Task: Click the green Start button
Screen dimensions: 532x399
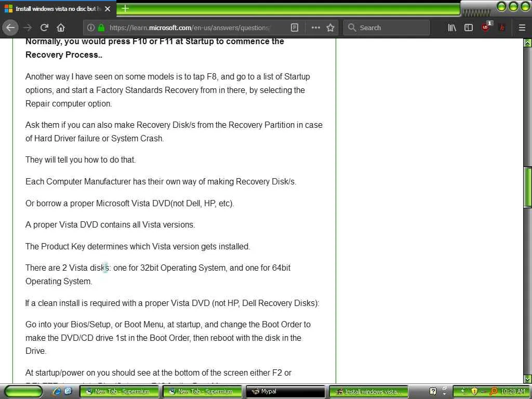Action: click(24, 392)
